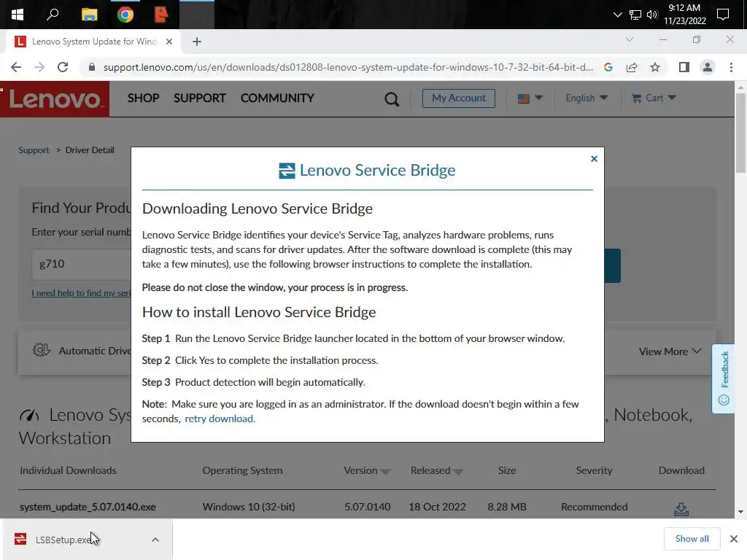Open site search magnifier icon
Screen dimensions: 747x560
[x=392, y=99]
